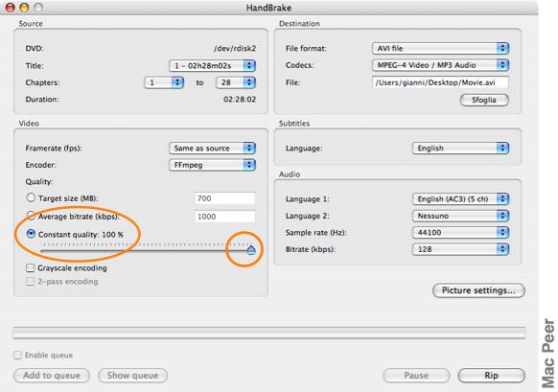Open the Framerate dropdown set to Same as source
The width and height of the screenshot is (558, 392).
pos(212,148)
